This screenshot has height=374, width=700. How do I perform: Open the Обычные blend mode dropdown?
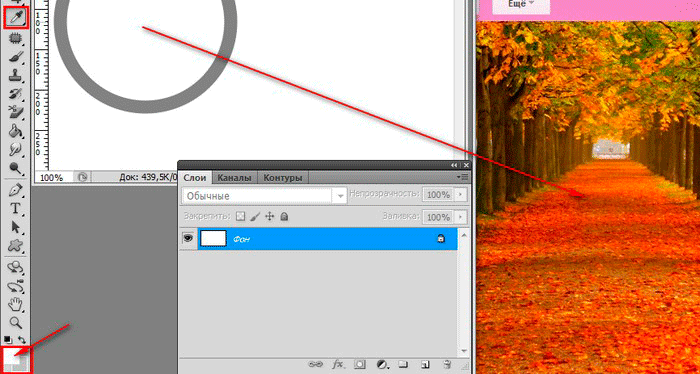click(x=264, y=196)
